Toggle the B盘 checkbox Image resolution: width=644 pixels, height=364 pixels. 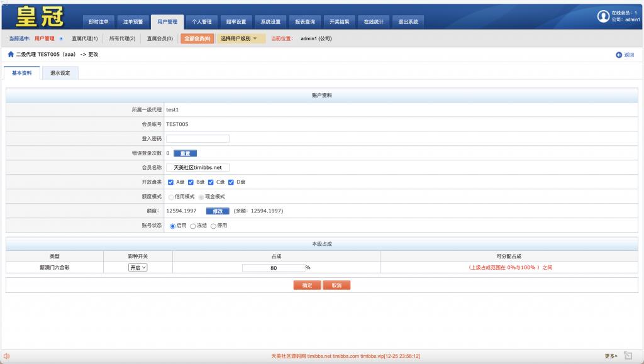point(191,182)
